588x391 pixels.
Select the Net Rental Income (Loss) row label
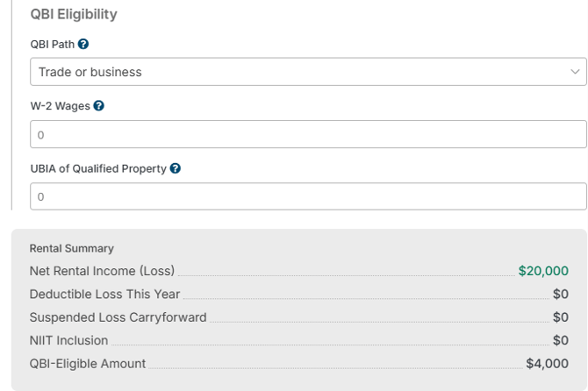coord(102,271)
